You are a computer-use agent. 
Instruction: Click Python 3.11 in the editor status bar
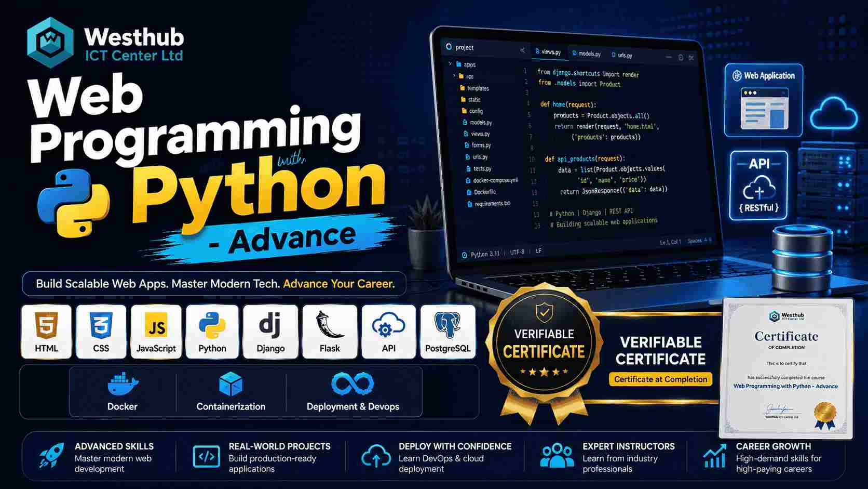click(x=481, y=254)
